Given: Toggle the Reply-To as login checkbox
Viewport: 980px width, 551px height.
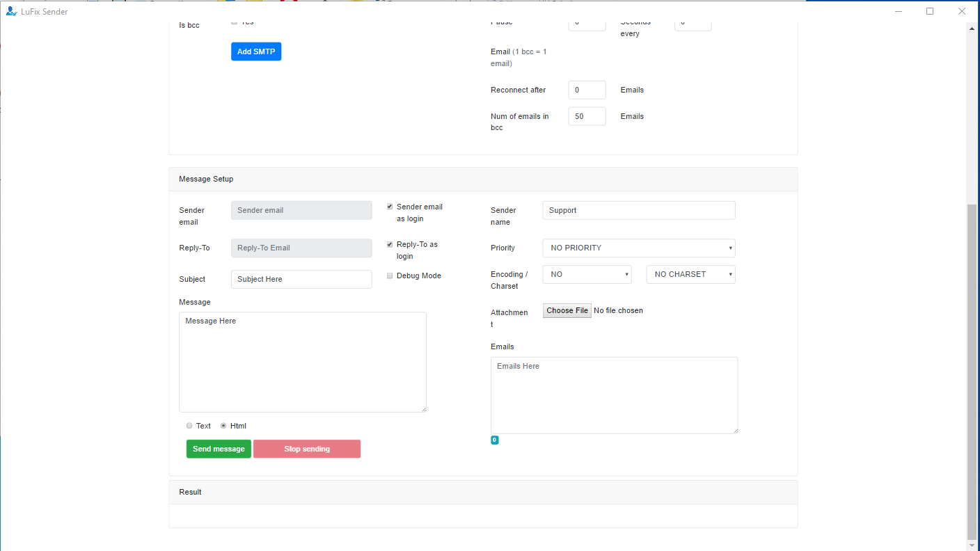Looking at the screenshot, I should tap(390, 244).
